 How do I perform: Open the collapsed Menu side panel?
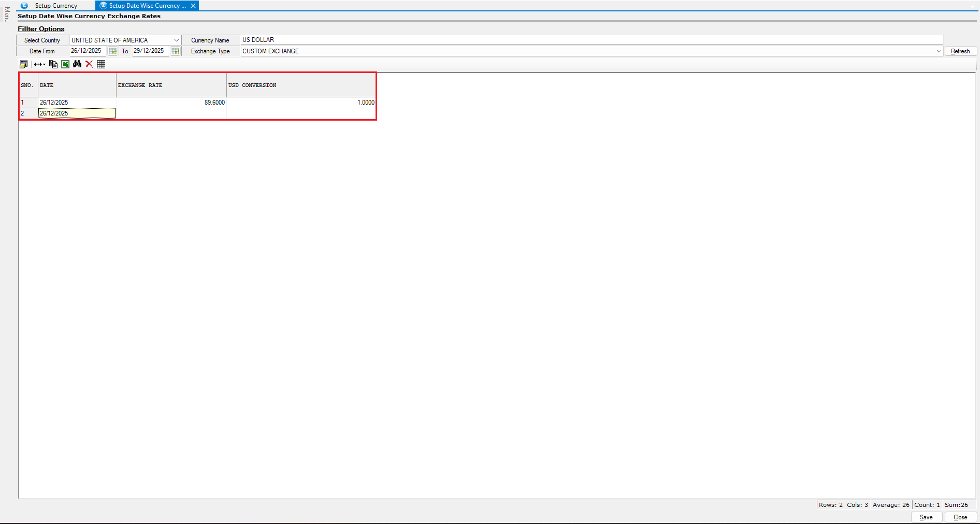point(7,14)
